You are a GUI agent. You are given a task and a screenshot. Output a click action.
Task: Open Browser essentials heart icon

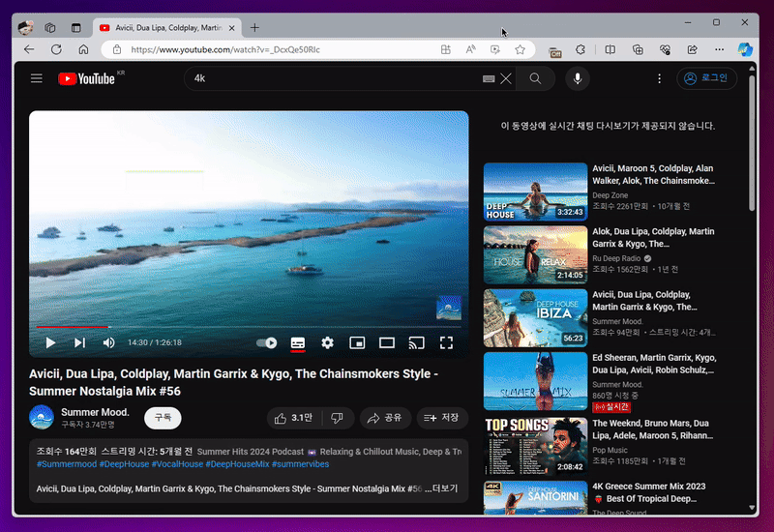click(x=665, y=49)
